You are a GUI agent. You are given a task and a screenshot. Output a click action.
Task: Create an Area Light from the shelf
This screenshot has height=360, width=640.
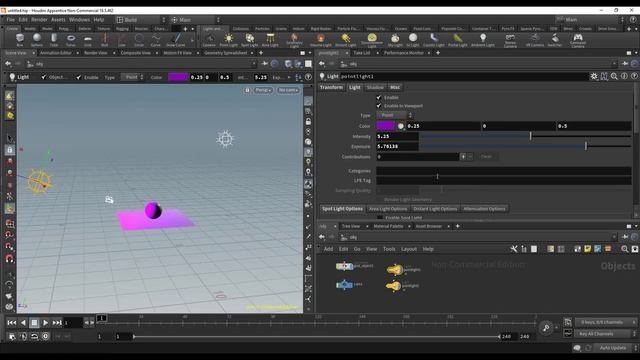tap(270, 40)
